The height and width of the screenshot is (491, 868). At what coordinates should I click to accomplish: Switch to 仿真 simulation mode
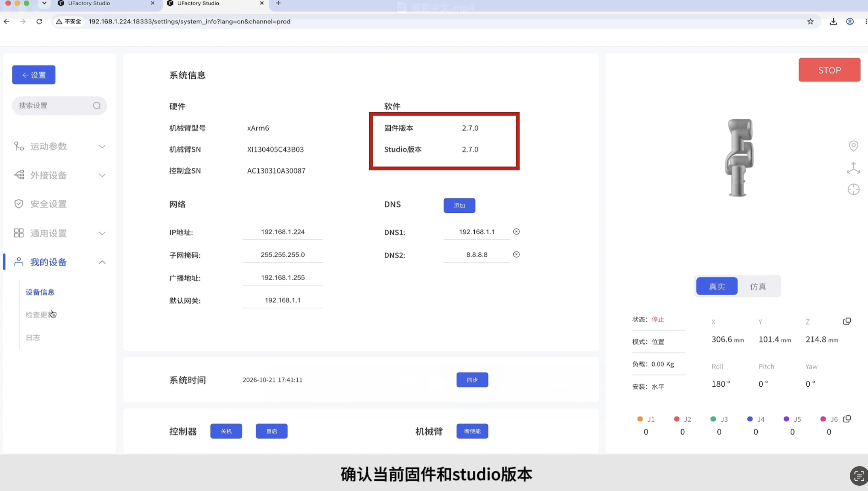(758, 286)
